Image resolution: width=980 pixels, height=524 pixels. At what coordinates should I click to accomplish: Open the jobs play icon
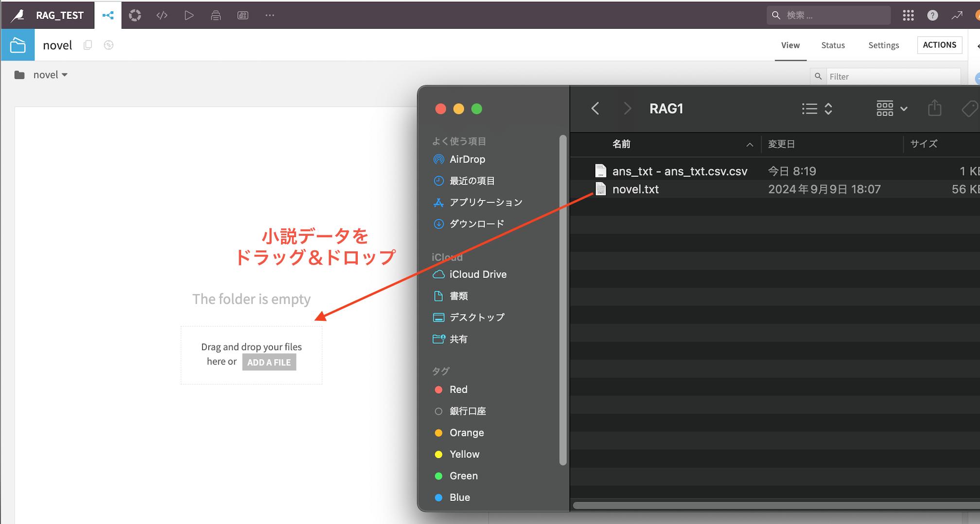pyautogui.click(x=189, y=16)
